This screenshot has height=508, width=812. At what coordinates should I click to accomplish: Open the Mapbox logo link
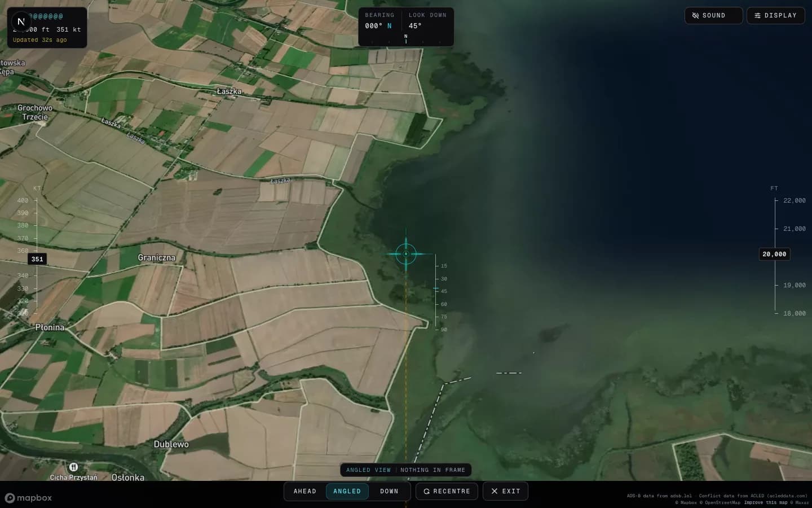pyautogui.click(x=28, y=498)
